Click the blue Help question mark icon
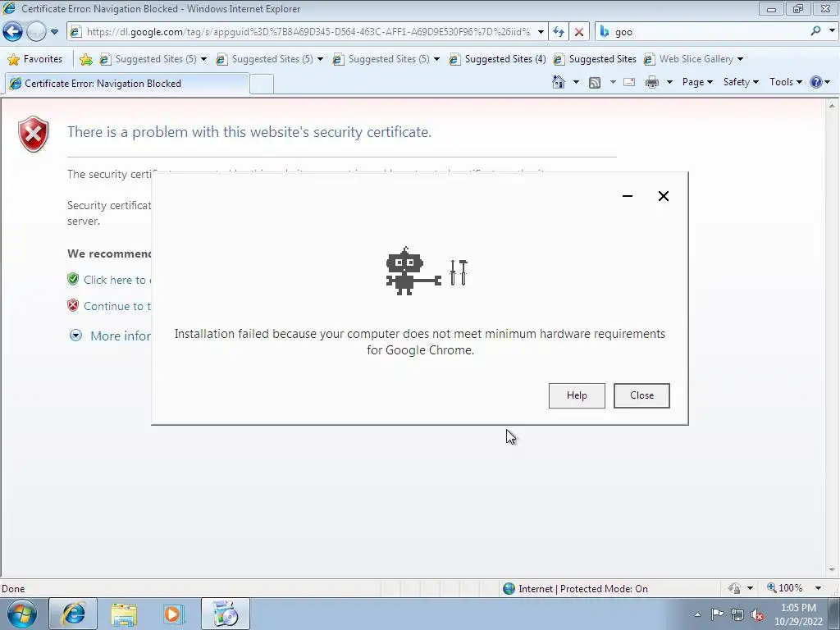The width and height of the screenshot is (840, 630). point(816,82)
